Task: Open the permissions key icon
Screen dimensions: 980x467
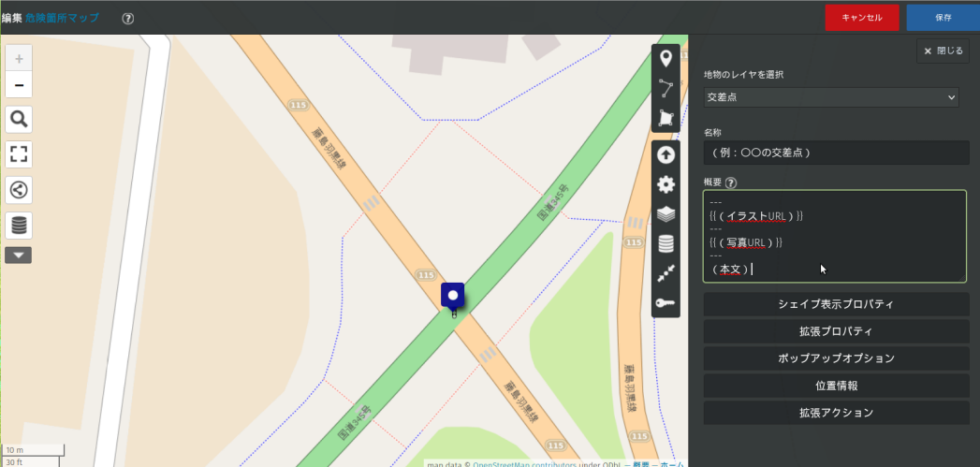Action: click(666, 303)
